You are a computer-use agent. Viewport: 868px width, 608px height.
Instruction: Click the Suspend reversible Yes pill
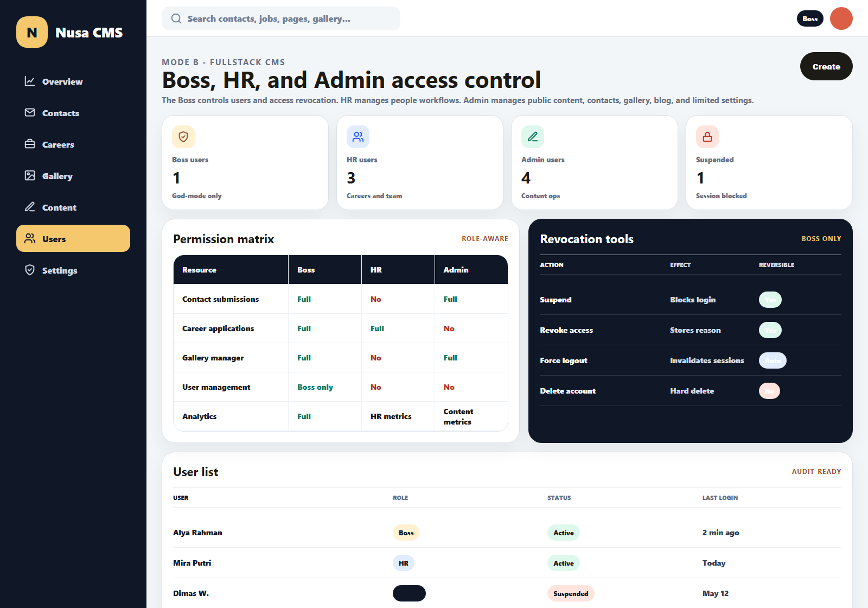[x=770, y=300]
